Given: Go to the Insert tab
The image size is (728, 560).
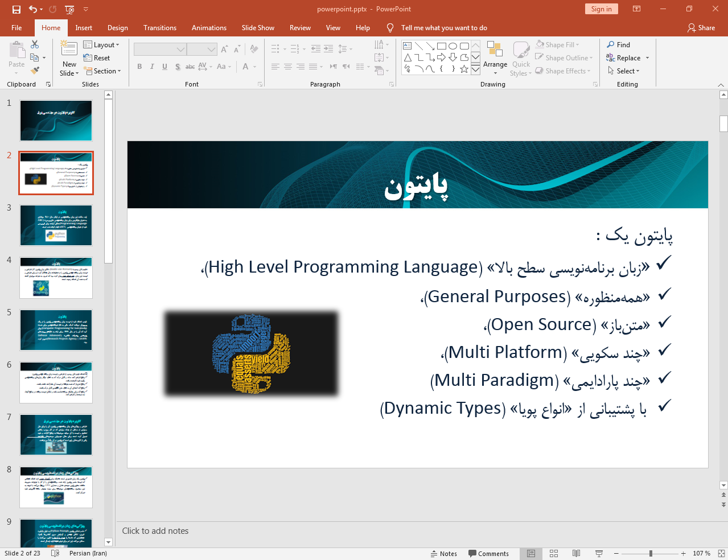Looking at the screenshot, I should pos(84,28).
